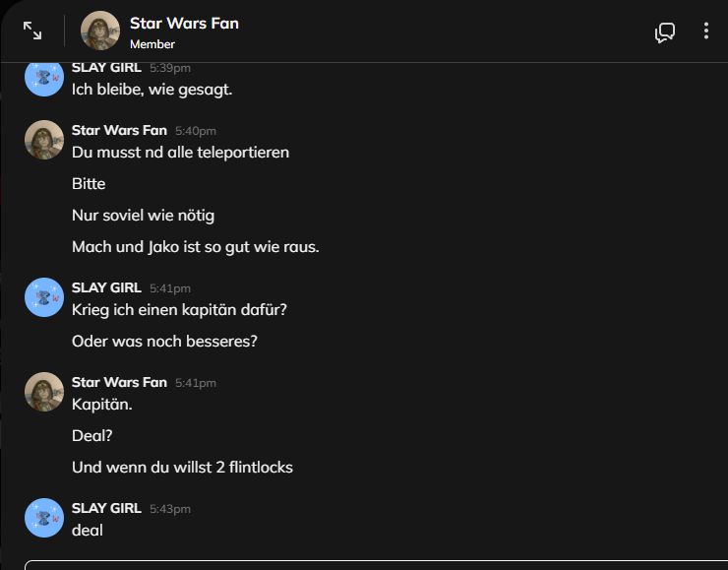Screen dimensions: 728x570
Task: Click the header name Star Wars Fan
Action: pyautogui.click(x=184, y=23)
